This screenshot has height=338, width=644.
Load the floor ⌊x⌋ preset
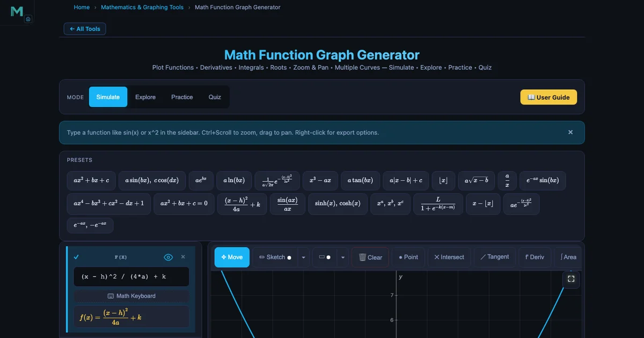point(443,180)
